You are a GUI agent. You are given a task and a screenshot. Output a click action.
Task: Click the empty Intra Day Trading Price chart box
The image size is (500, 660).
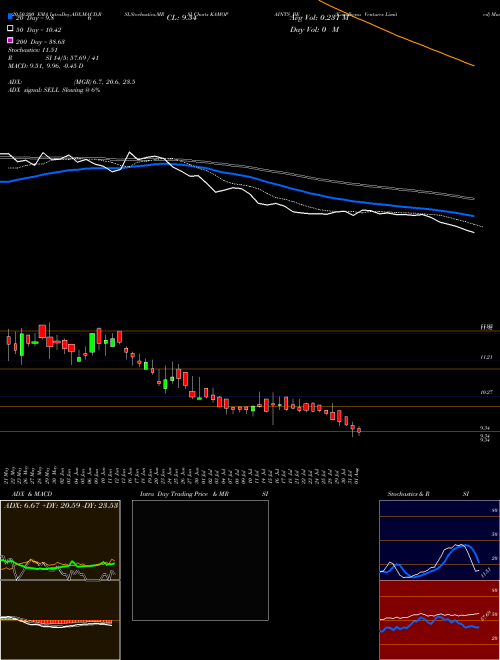click(x=200, y=560)
